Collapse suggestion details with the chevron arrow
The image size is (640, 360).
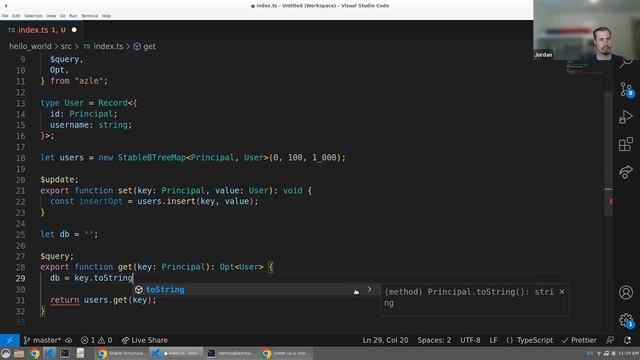point(369,289)
